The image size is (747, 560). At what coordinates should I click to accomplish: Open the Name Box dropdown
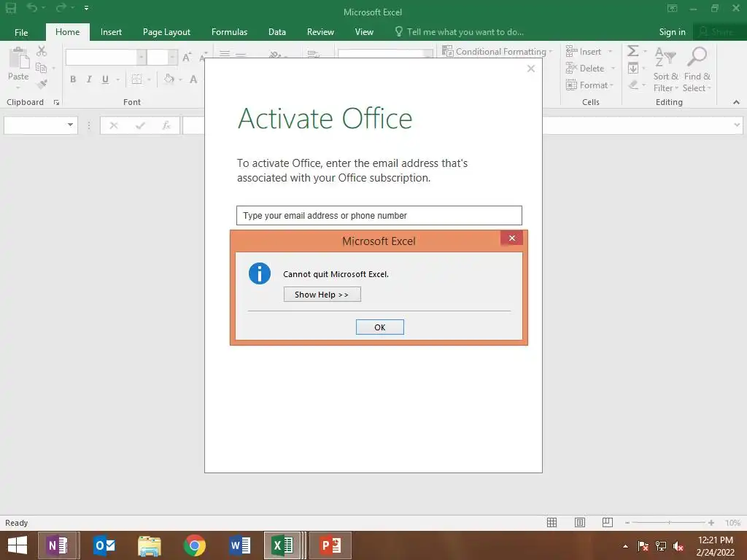tap(71, 125)
